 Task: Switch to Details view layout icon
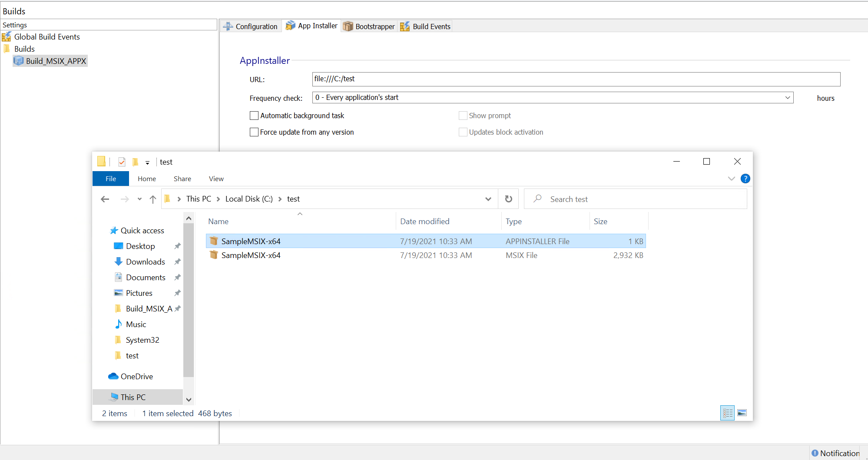(728, 413)
